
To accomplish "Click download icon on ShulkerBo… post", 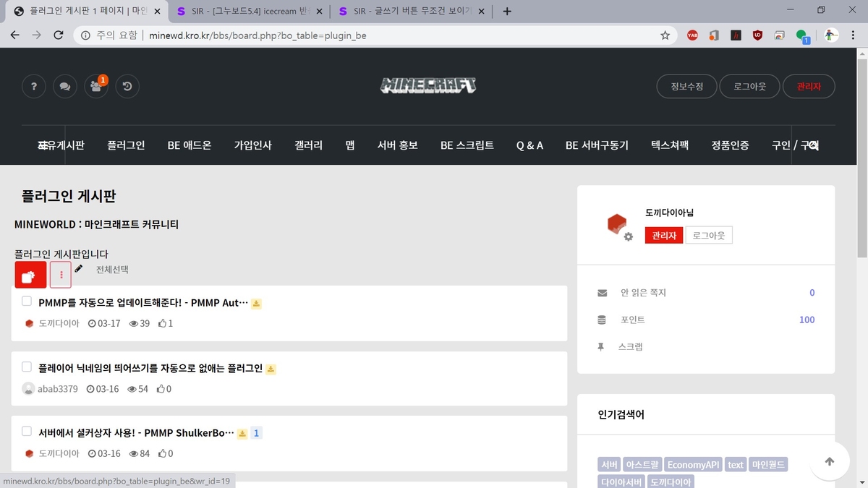I will [242, 434].
